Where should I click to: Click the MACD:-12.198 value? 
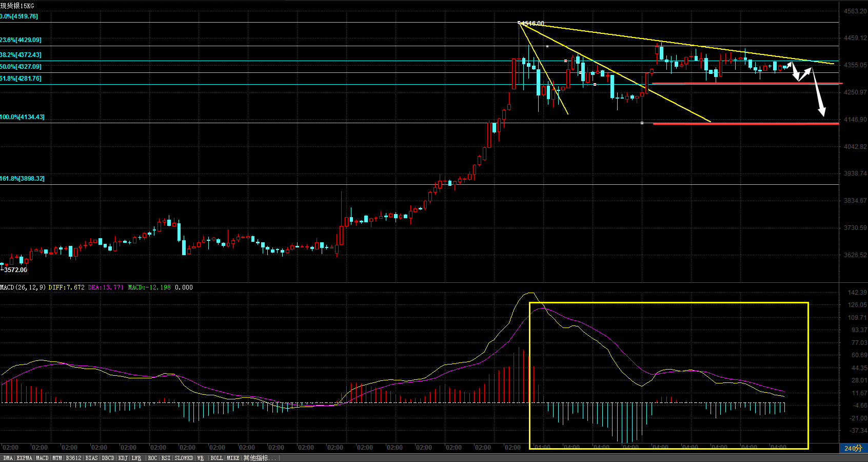tap(149, 287)
